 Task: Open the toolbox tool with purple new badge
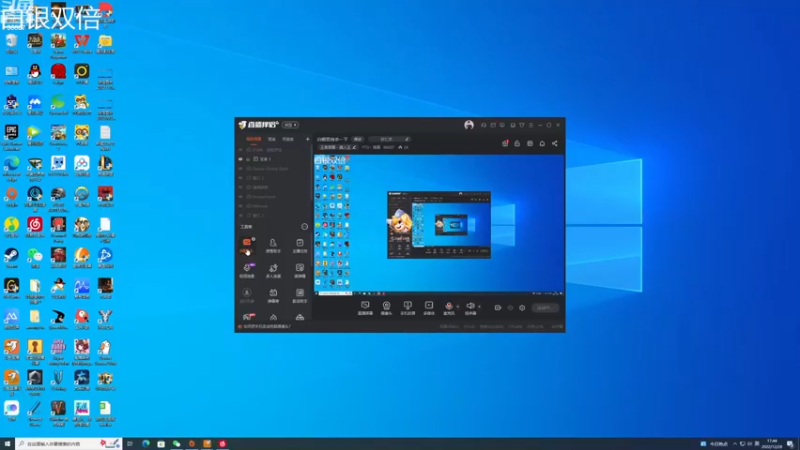pos(247,270)
